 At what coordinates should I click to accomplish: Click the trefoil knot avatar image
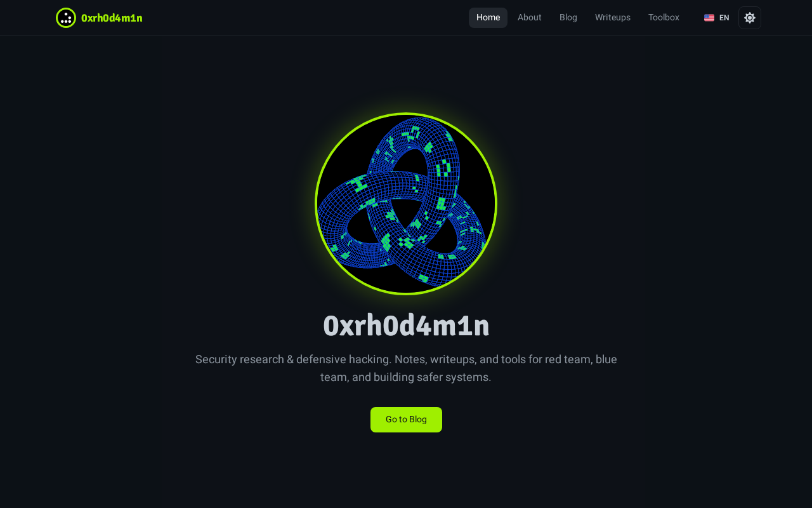pyautogui.click(x=406, y=204)
